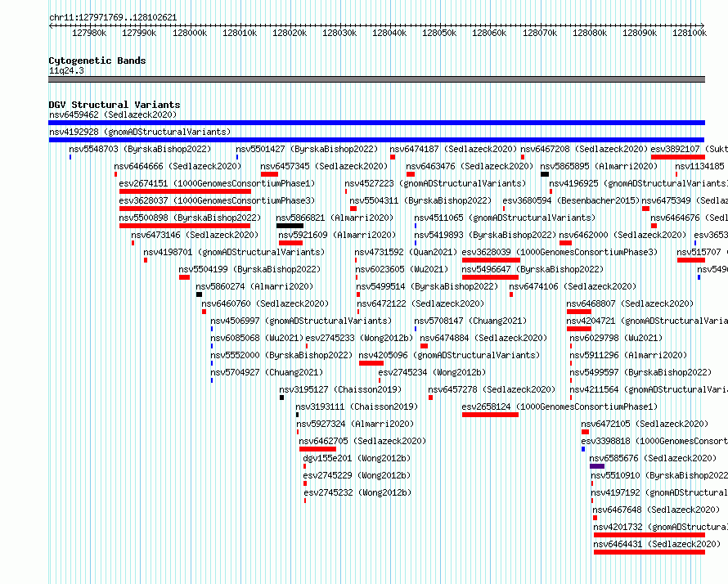The image size is (728, 584).
Task: Select the nsv5708147 (Chuang2021) label
Action: pos(470,321)
